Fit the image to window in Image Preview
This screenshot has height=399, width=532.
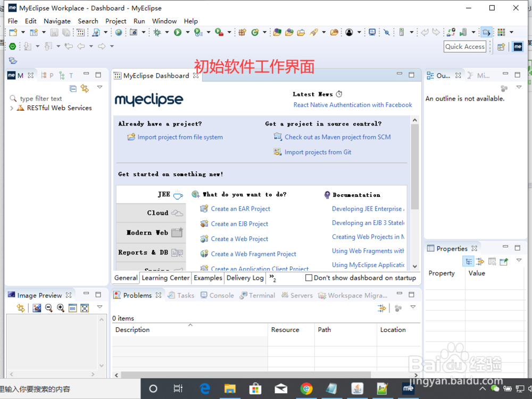pyautogui.click(x=85, y=308)
